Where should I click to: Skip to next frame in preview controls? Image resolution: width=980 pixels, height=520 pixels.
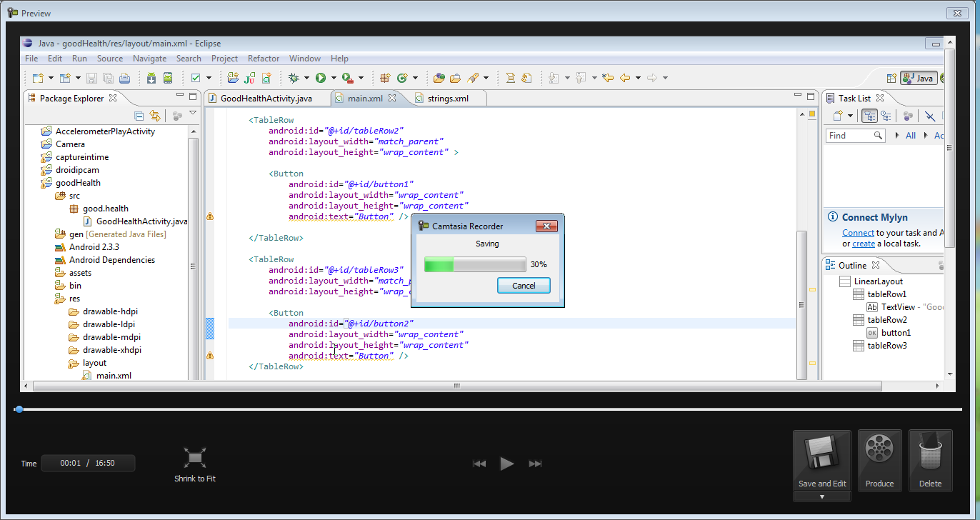pyautogui.click(x=535, y=464)
